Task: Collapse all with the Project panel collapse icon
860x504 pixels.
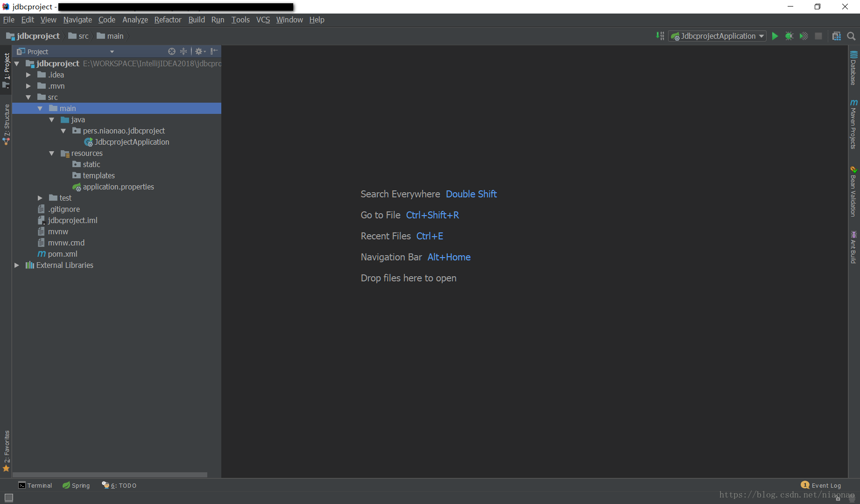Action: click(x=183, y=51)
